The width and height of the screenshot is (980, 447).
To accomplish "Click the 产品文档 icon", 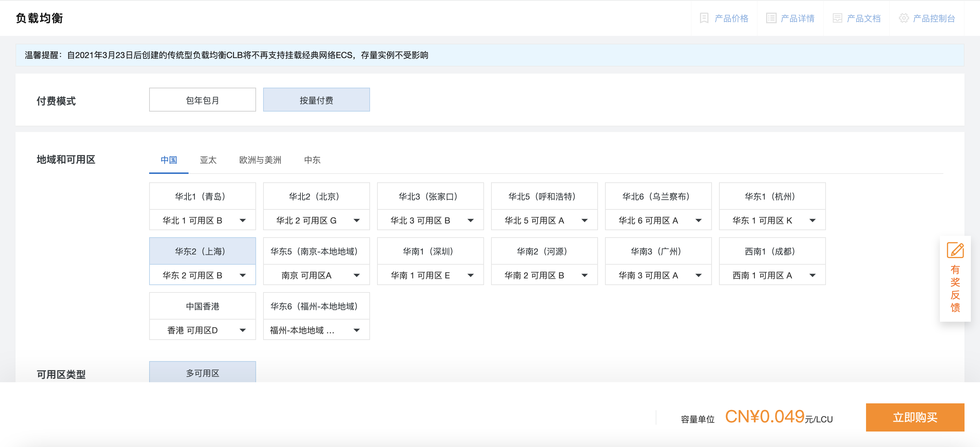I will click(x=837, y=18).
